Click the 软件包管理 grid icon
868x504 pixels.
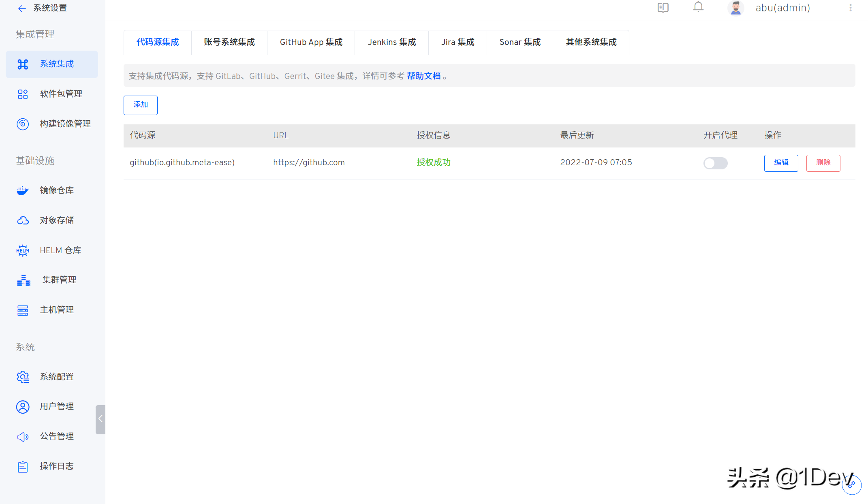click(x=23, y=94)
